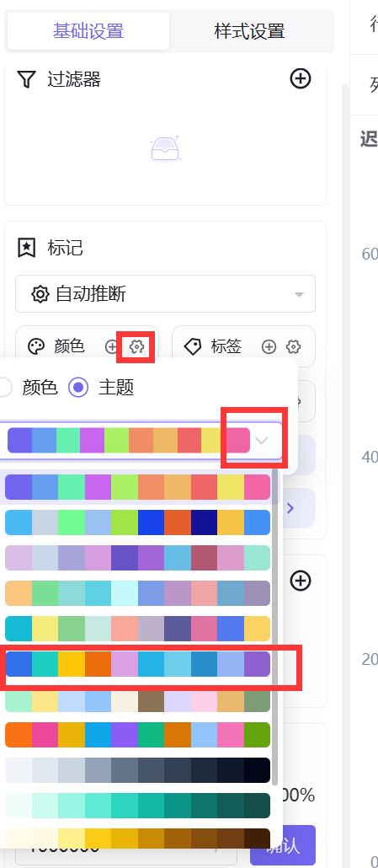378x868 pixels.
Task: Add a field to 颜色 with plus icon
Action: pyautogui.click(x=112, y=346)
